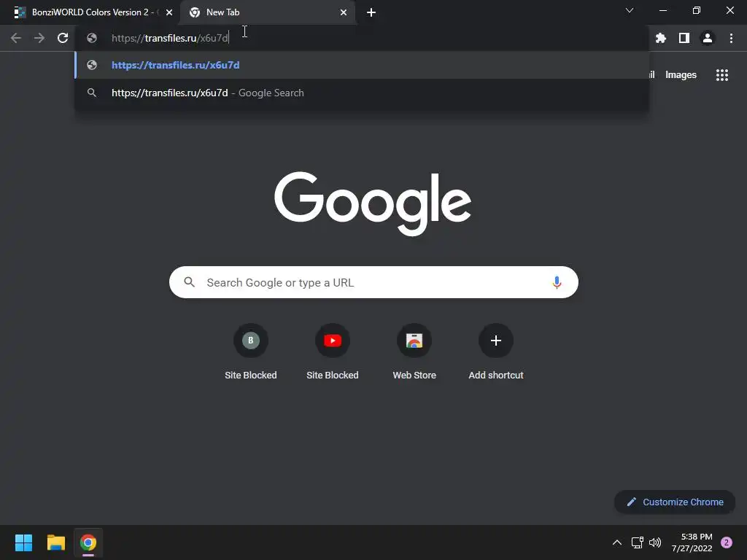This screenshot has height=560, width=747.
Task: Open the Google apps grid
Action: point(722,75)
